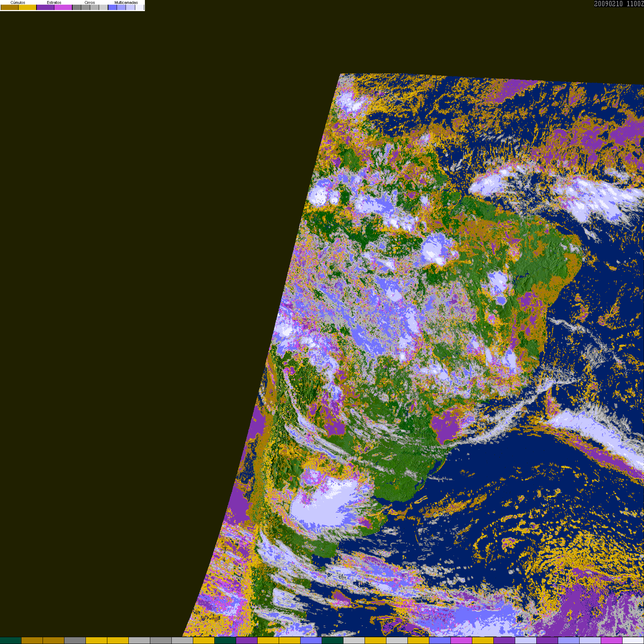Select the yellow Cúmulos legend swatch
Image resolution: width=644 pixels, height=644 pixels.
click(28, 8)
